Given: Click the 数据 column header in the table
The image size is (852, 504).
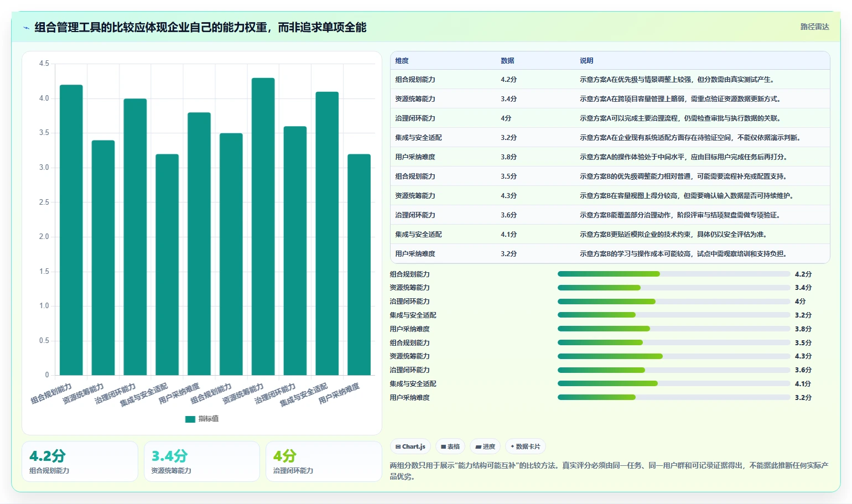Looking at the screenshot, I should pos(507,61).
